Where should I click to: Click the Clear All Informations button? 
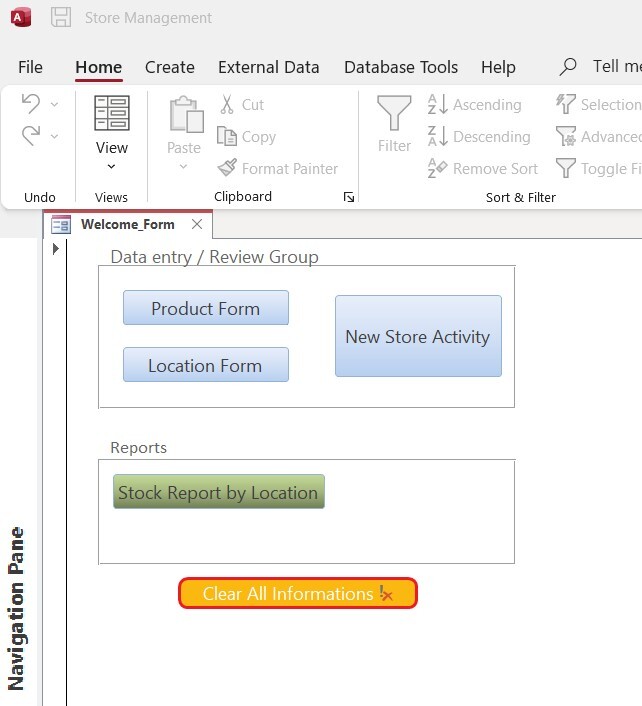(x=298, y=593)
